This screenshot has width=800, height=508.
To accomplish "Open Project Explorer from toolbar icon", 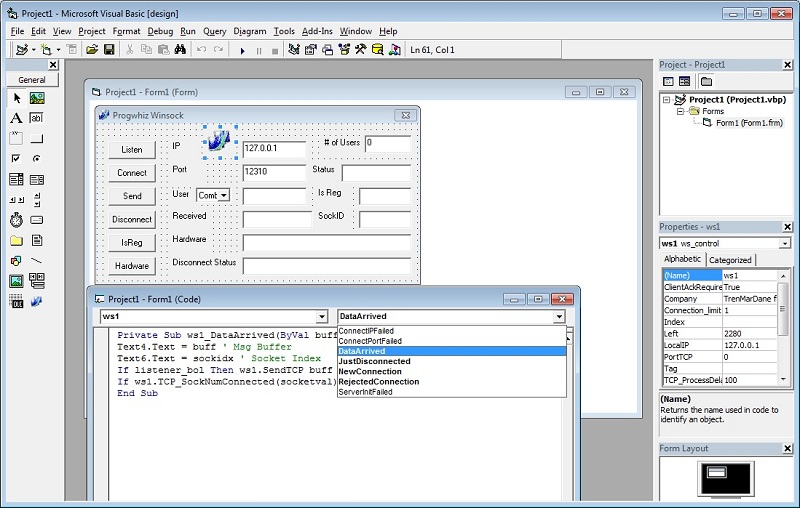I will pyautogui.click(x=294, y=50).
